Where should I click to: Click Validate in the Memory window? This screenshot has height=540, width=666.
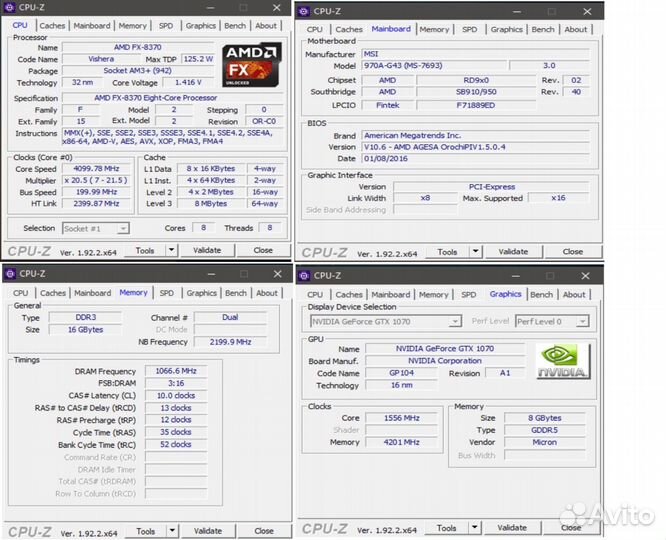click(208, 531)
